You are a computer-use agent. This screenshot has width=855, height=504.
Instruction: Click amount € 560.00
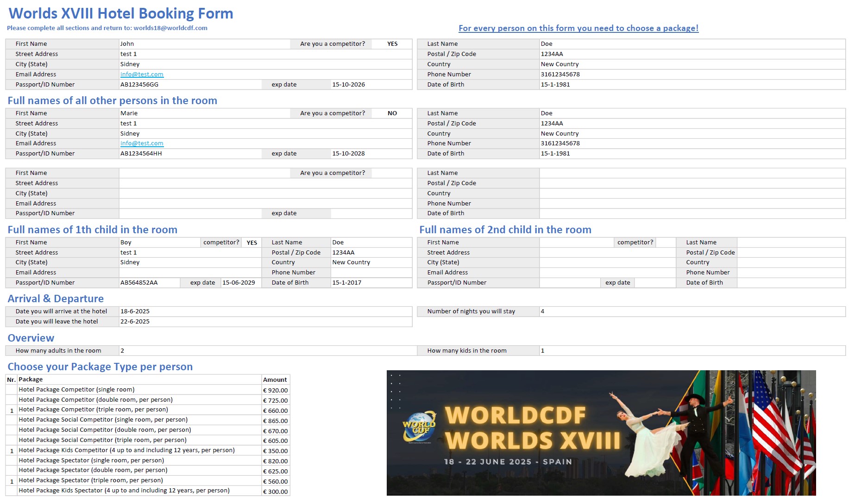276,481
